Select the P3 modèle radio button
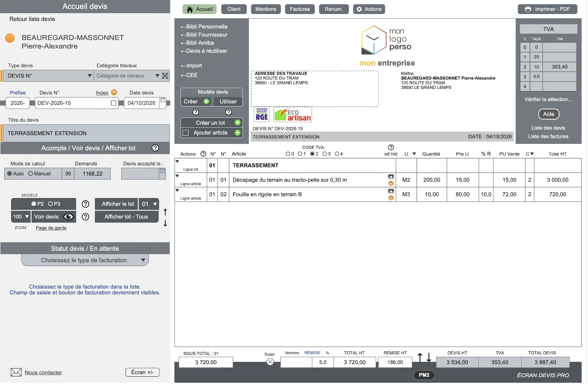Image resolution: width=588 pixels, height=384 pixels. [x=50, y=204]
